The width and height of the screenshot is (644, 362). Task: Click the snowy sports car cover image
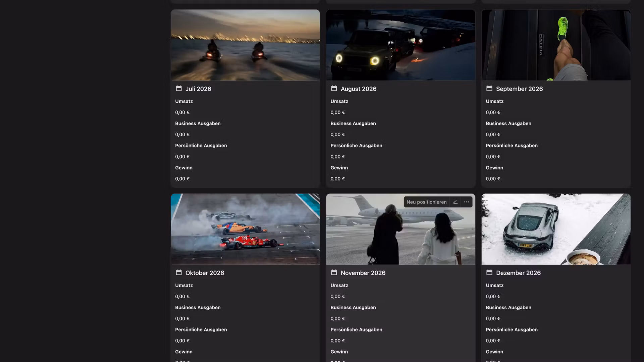pyautogui.click(x=556, y=229)
